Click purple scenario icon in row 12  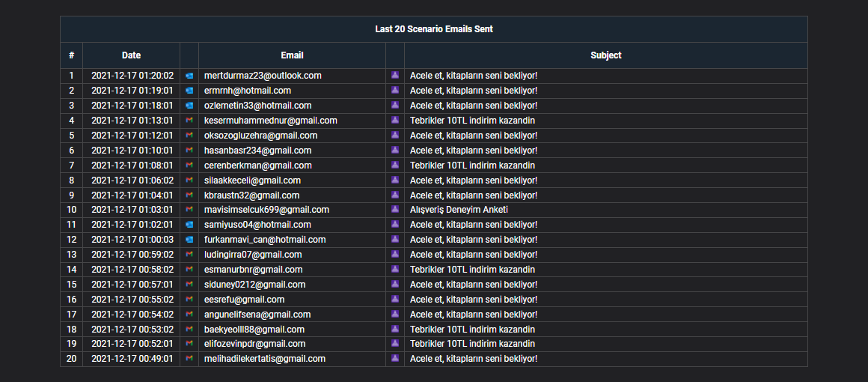[x=394, y=239]
